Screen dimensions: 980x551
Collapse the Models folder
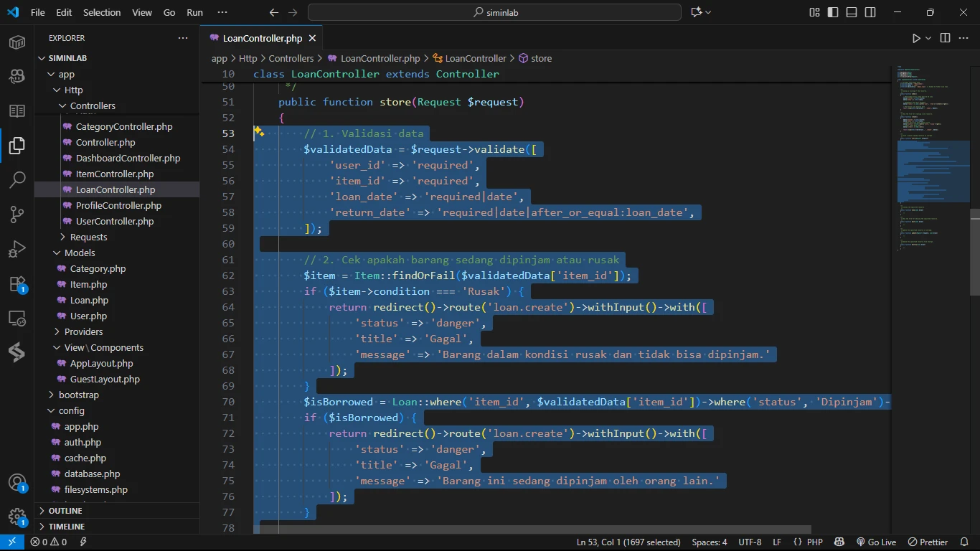tap(79, 253)
